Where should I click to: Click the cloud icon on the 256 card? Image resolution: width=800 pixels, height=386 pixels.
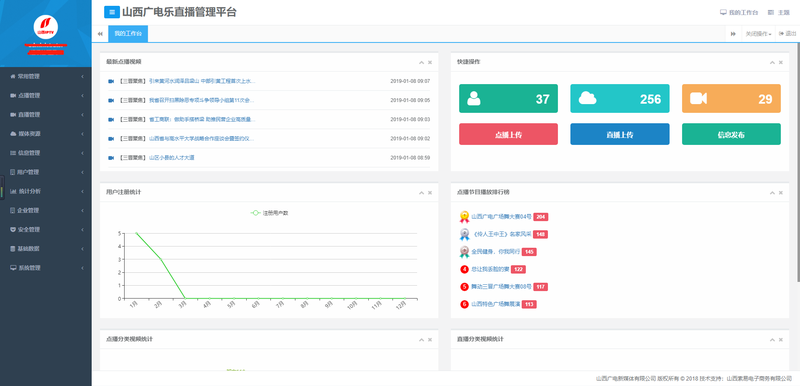pos(587,98)
